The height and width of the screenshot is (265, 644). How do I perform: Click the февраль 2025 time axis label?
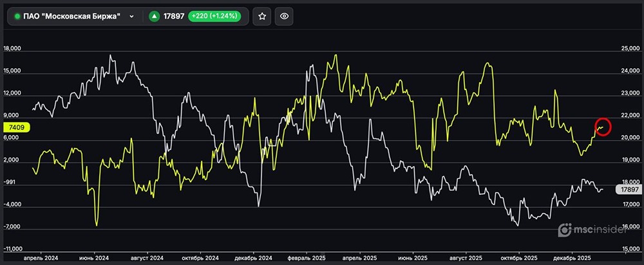[x=307, y=257]
